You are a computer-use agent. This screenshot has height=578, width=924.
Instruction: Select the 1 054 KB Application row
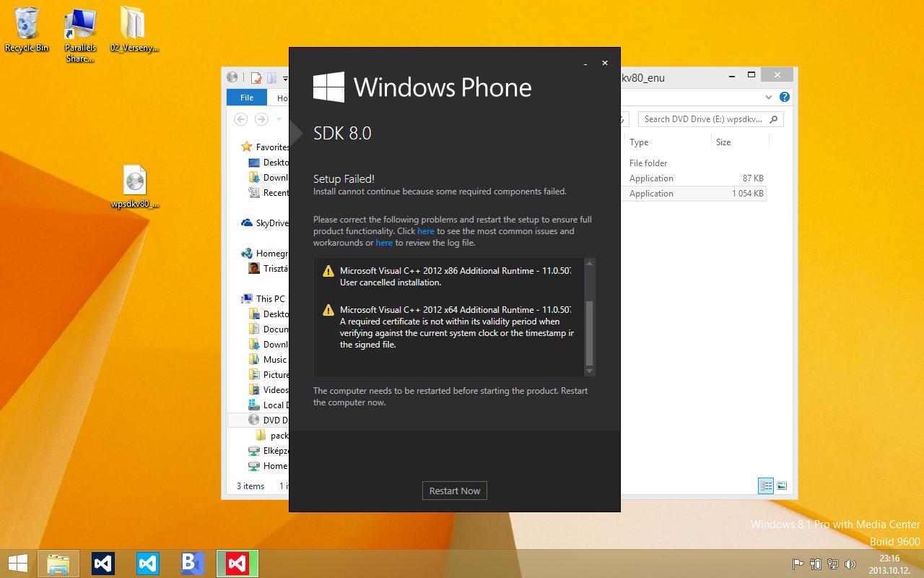click(x=693, y=194)
